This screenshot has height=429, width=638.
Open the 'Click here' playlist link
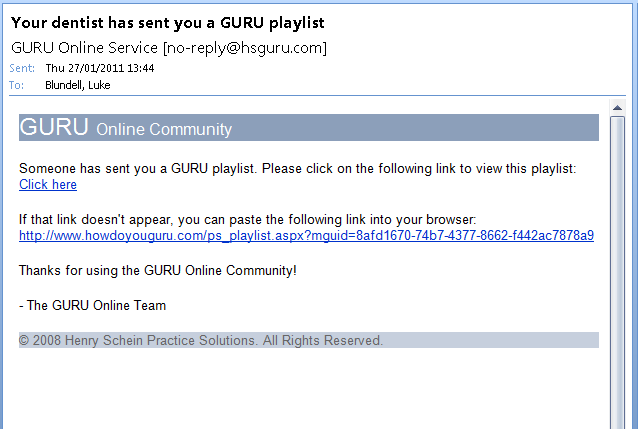(48, 184)
